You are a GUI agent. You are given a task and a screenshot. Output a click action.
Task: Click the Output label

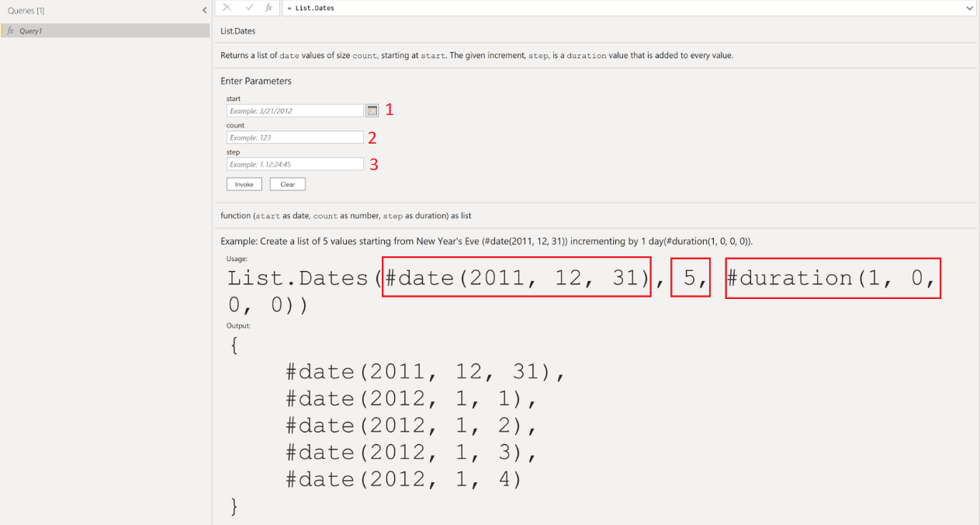coord(238,325)
